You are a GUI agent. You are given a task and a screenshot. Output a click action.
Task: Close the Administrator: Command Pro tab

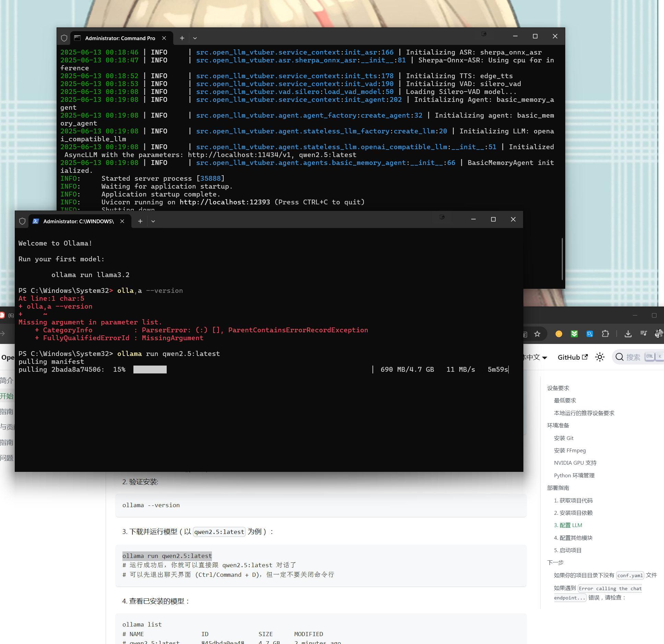[x=164, y=38]
